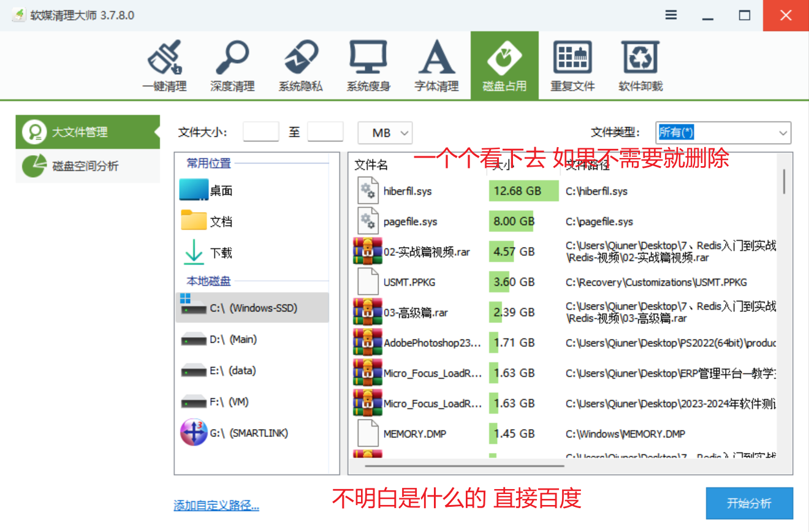Select the 03-高级篇.rar file
Screen dimensions: 809x532
416,313
